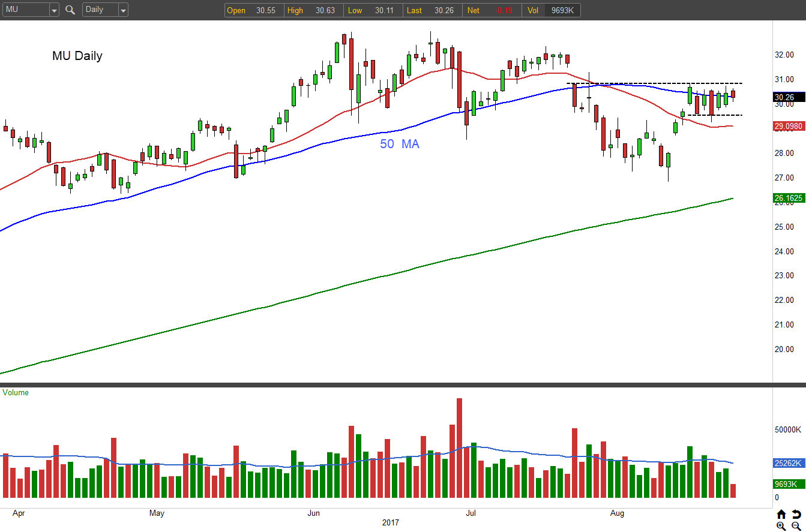Viewport: 806px width, 532px height.
Task: Open the MU symbol dropdown arrow
Action: [x=54, y=10]
